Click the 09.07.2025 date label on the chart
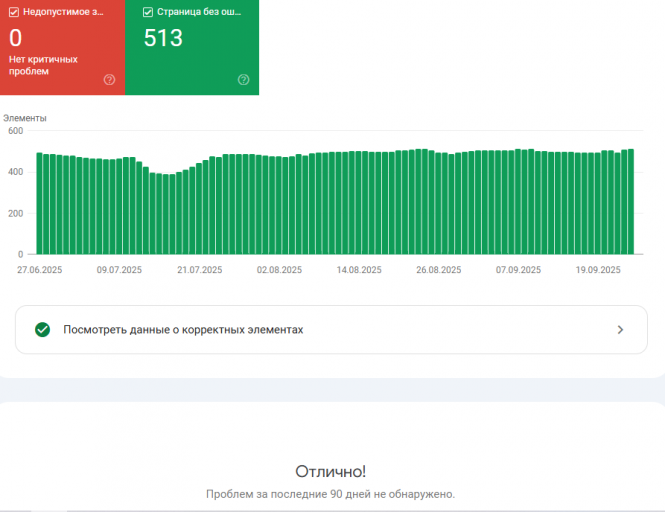Screen dimensions: 665x512 coord(119,270)
